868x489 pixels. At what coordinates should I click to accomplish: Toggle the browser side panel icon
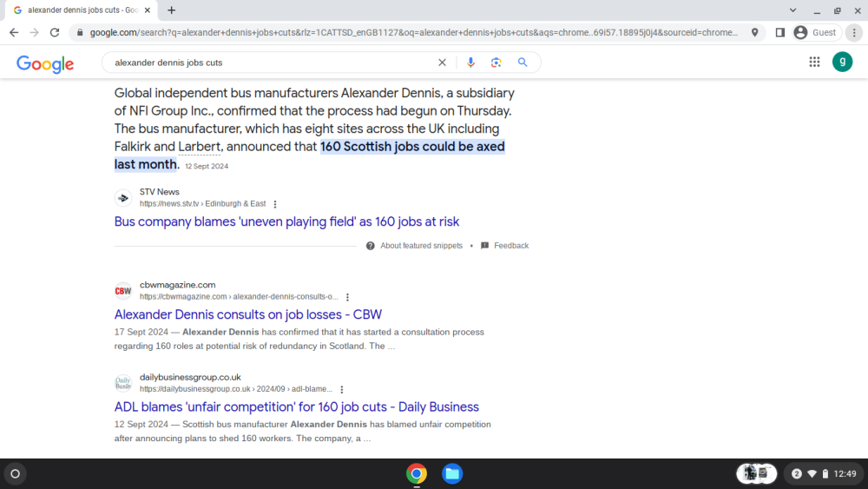pos(780,33)
